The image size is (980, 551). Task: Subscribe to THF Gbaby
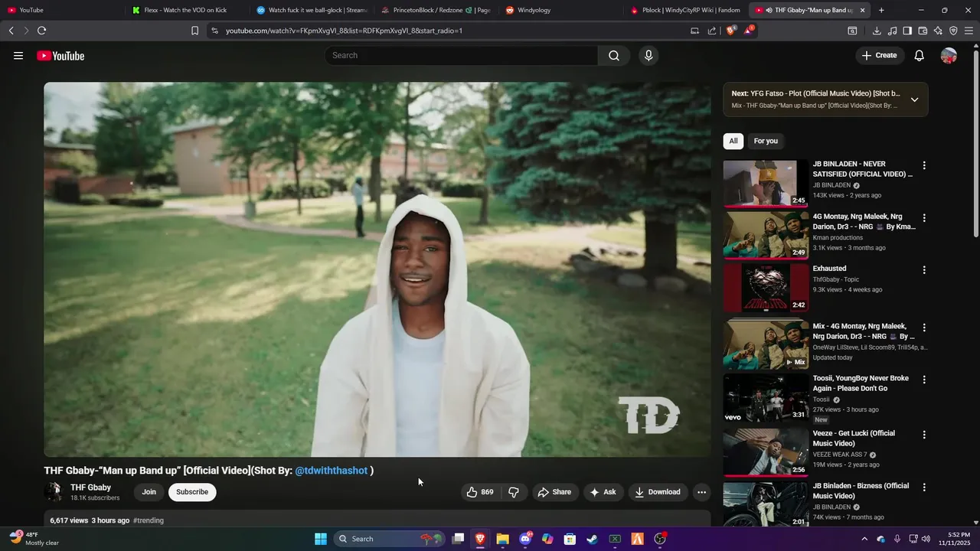pos(192,492)
